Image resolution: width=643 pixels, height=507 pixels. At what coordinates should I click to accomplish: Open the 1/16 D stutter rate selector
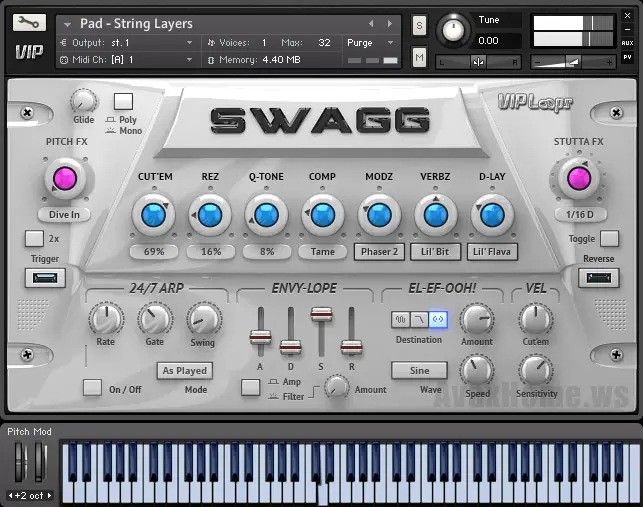[x=580, y=215]
